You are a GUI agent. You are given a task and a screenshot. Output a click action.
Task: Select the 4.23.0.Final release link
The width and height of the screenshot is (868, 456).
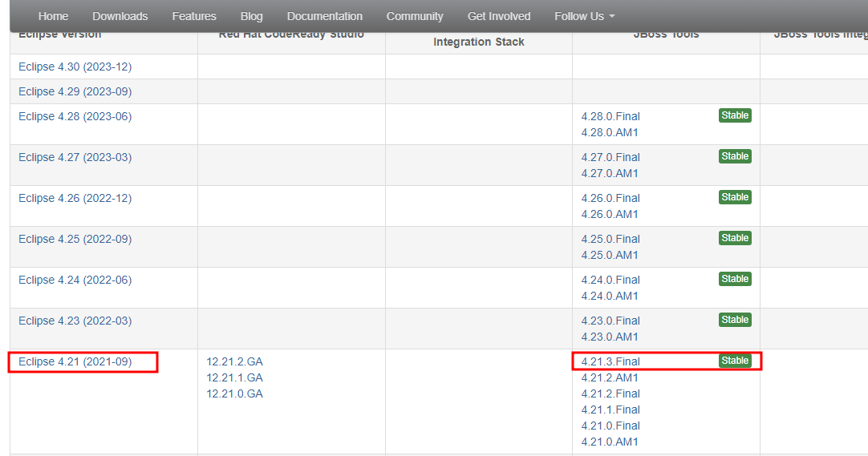coord(610,321)
